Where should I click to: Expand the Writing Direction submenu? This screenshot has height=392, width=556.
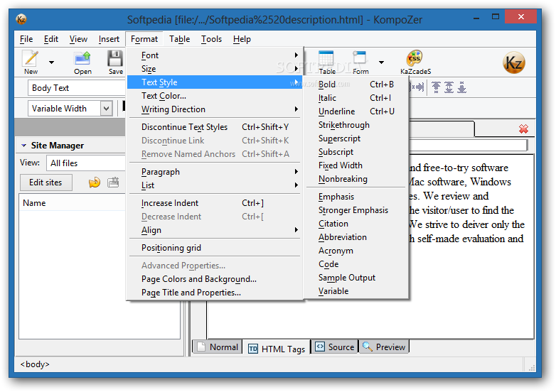pos(215,109)
